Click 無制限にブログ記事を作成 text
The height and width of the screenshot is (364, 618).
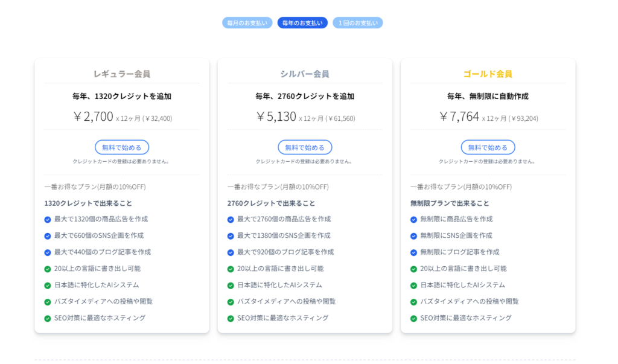click(459, 252)
